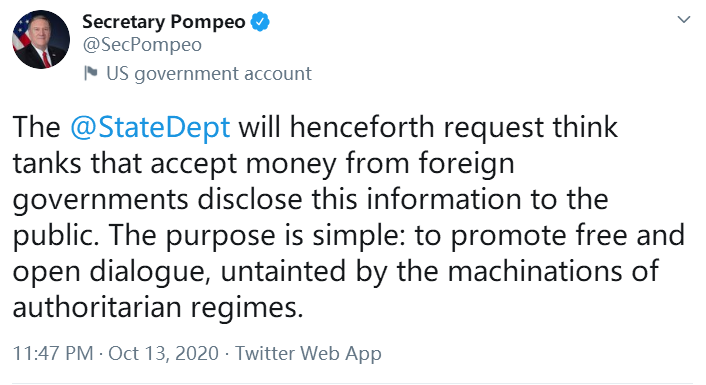Open the Twitter Web App source link
Viewport: 706px width, 385px height.
(x=308, y=353)
